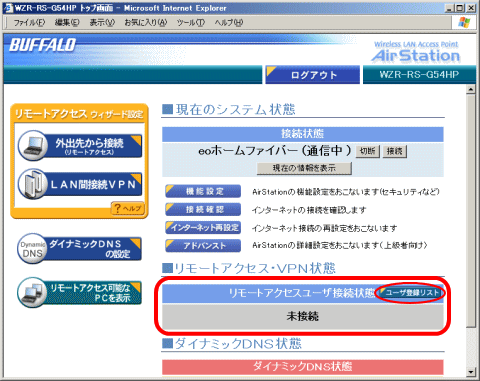Click 現在の情報を表示 button
This screenshot has height=381, width=480.
click(x=304, y=168)
